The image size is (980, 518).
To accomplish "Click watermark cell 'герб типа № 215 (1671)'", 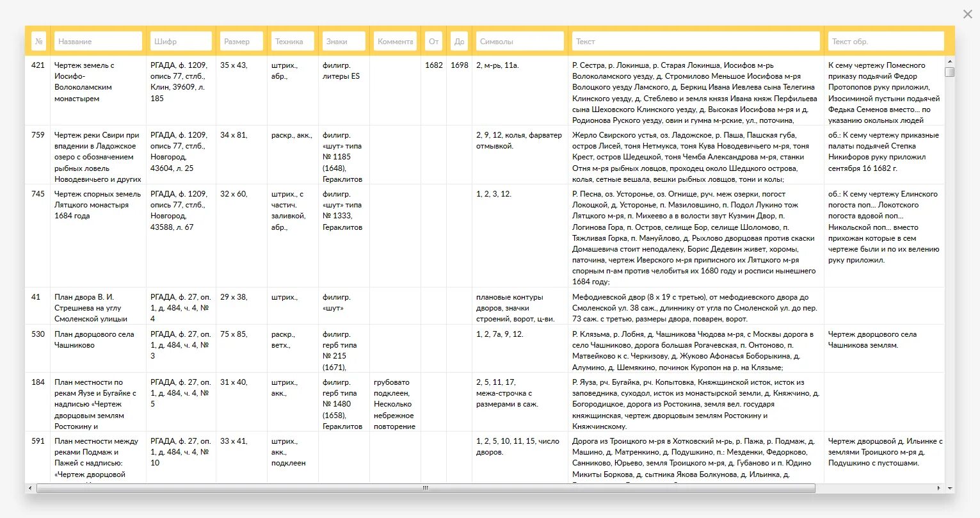I will coord(340,351).
